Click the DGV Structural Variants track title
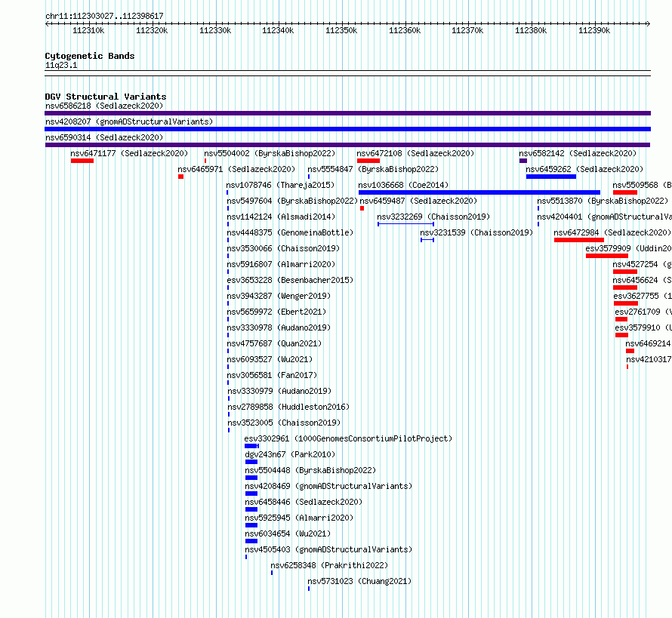 click(106, 97)
